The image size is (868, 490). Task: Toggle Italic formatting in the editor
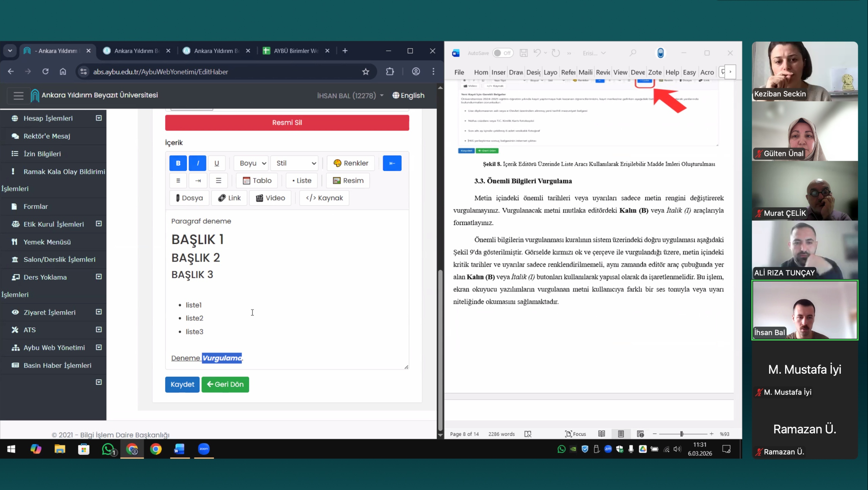point(197,163)
